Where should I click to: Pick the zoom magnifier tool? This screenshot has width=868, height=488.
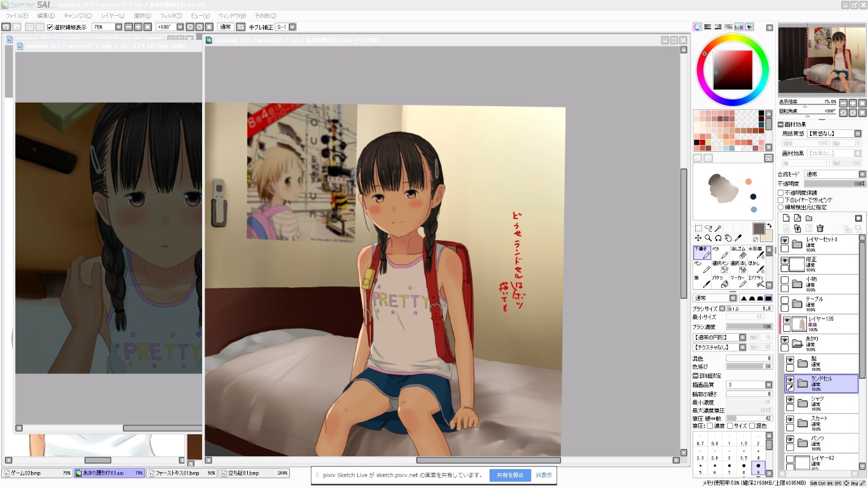tap(708, 238)
